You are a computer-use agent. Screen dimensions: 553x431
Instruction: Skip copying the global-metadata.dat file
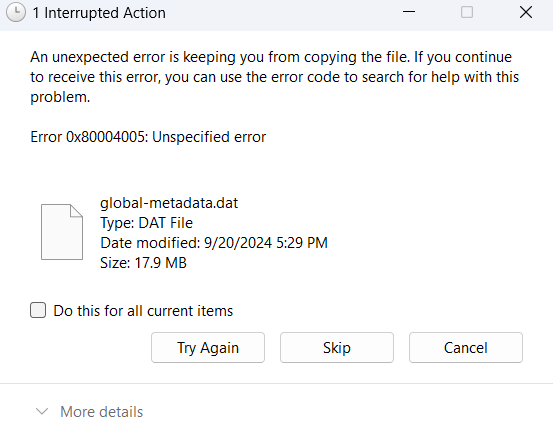coord(337,348)
